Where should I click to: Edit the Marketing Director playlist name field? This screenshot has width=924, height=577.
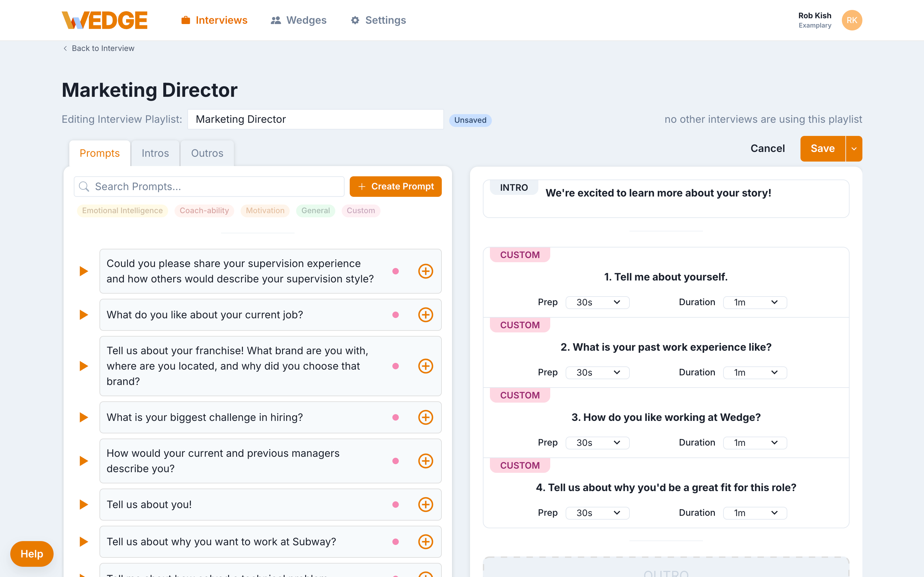315,119
